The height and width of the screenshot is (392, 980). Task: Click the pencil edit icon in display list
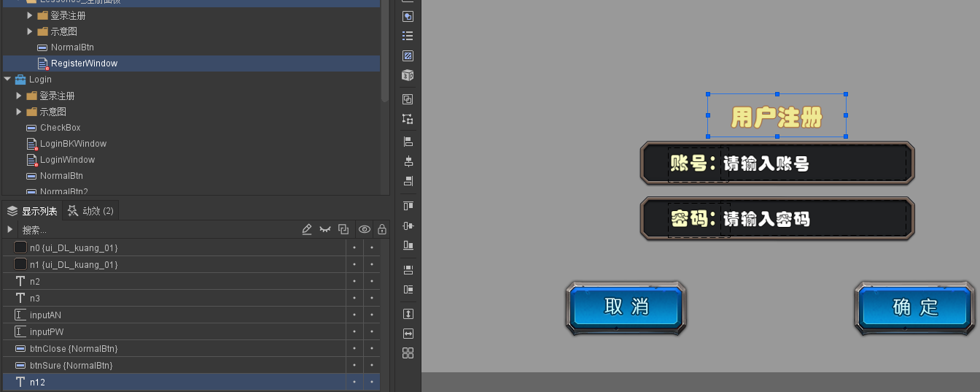click(307, 229)
